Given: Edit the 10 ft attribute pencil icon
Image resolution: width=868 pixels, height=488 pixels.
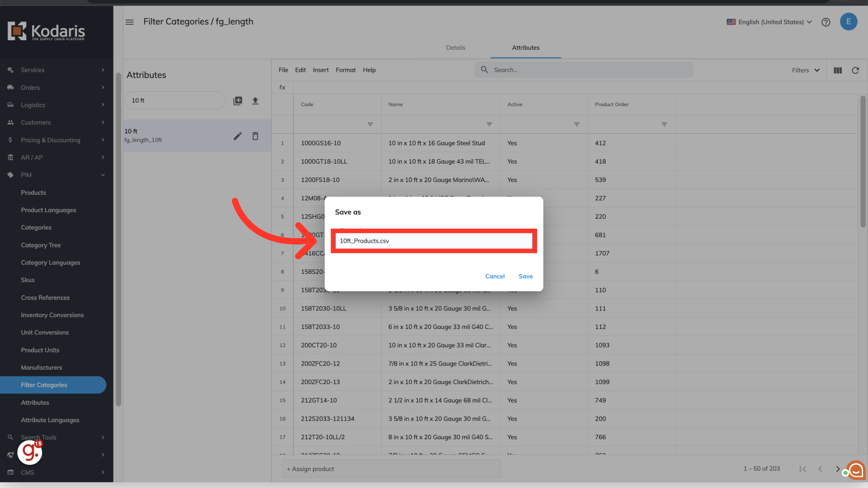Looking at the screenshot, I should [238, 136].
